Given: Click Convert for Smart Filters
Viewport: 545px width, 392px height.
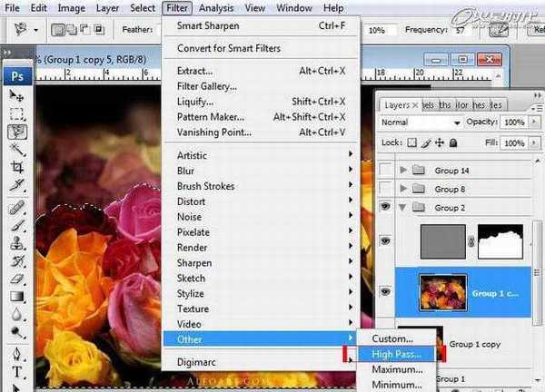Looking at the screenshot, I should 229,48.
